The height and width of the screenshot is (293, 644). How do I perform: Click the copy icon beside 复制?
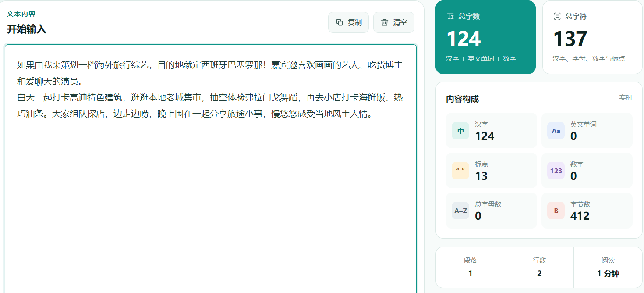(340, 22)
